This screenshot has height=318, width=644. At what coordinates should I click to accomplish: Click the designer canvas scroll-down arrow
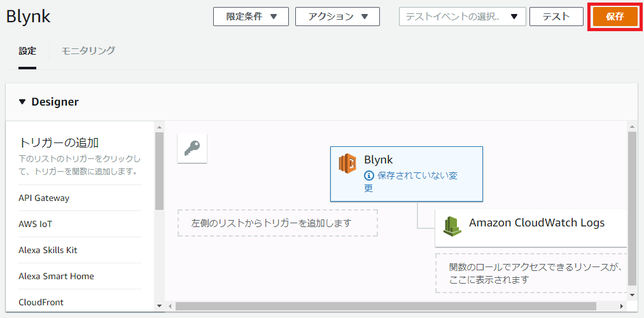pyautogui.click(x=632, y=295)
